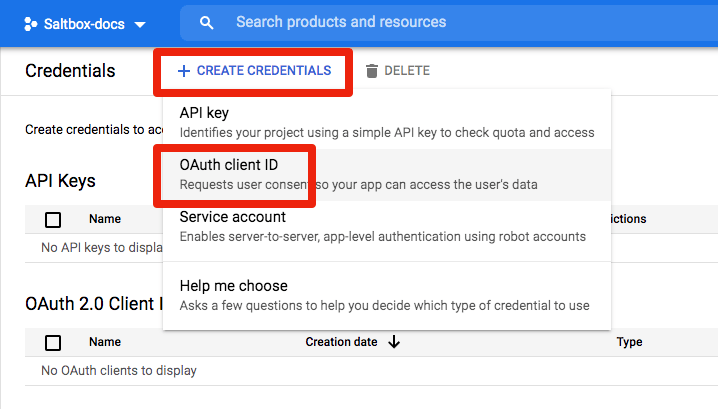Click the search magnifier icon

tap(207, 23)
